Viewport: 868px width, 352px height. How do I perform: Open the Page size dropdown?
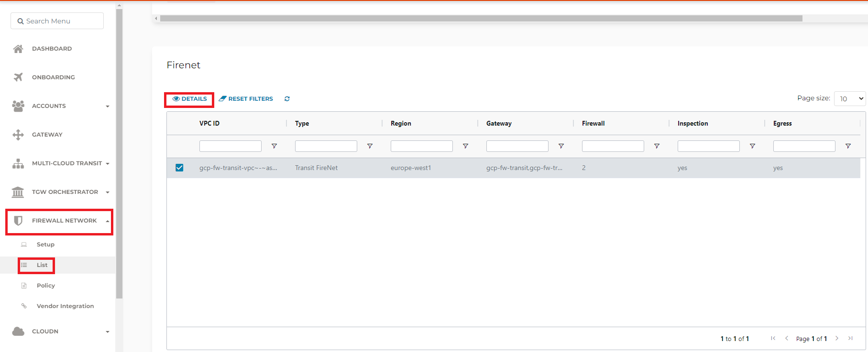[850, 99]
